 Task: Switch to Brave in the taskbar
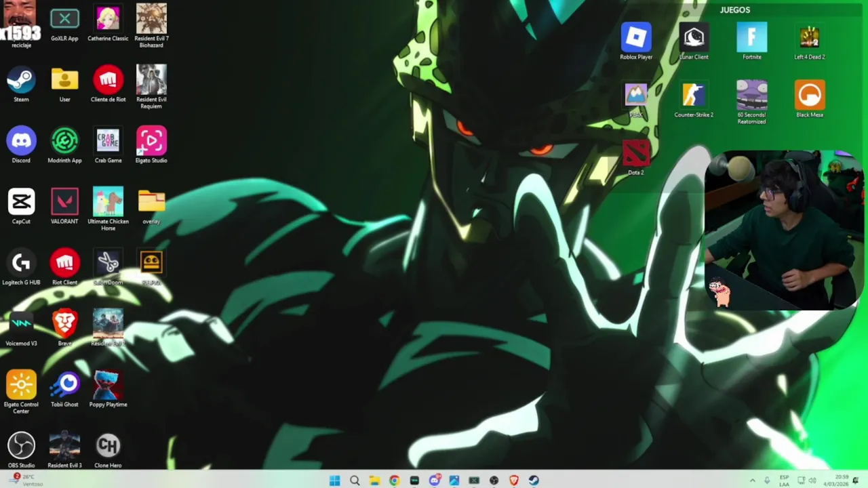(514, 481)
